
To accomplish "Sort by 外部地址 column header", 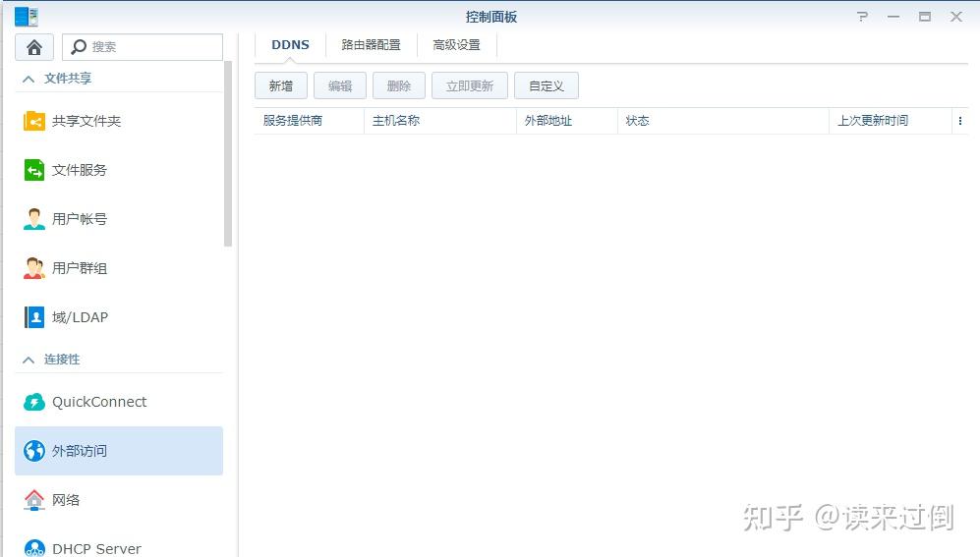I will click(567, 121).
